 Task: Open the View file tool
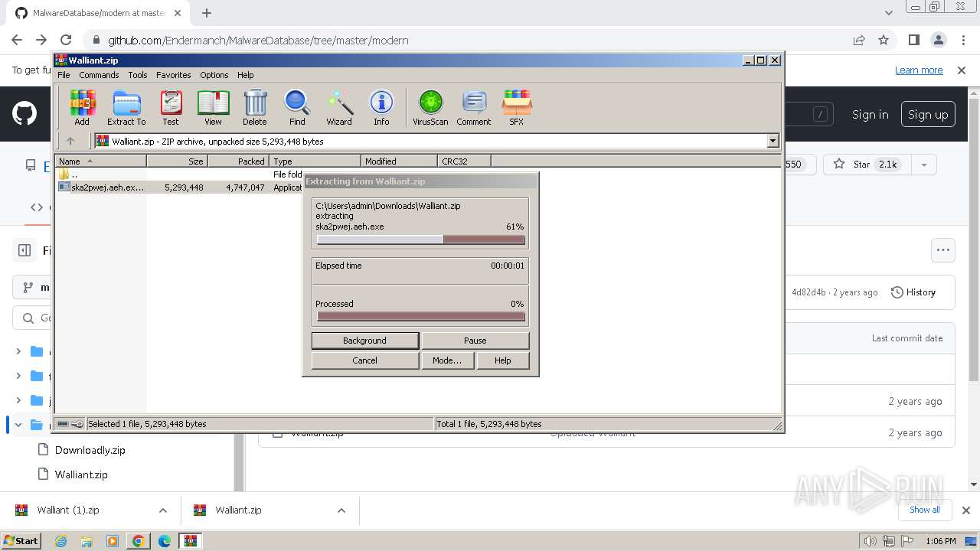(x=213, y=107)
